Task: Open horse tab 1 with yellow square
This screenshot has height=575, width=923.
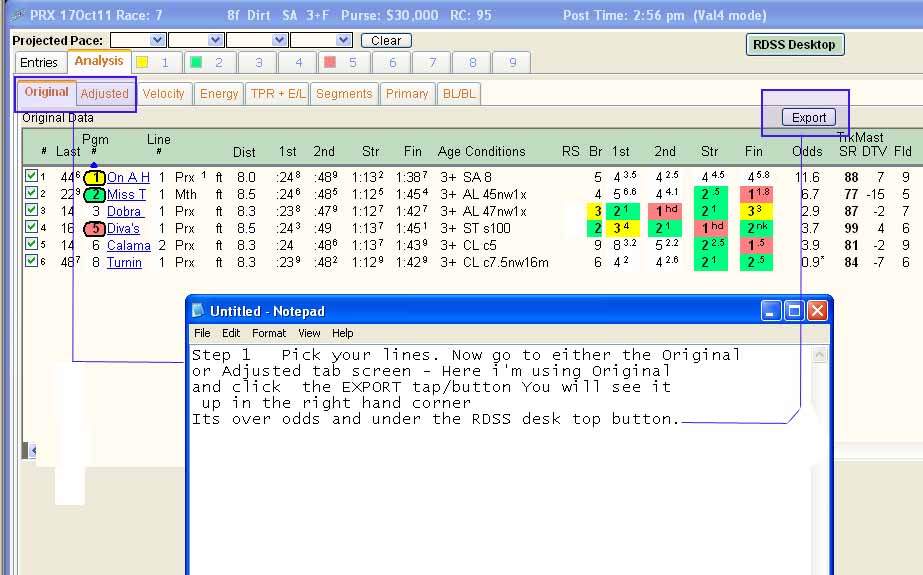Action: click(x=156, y=62)
